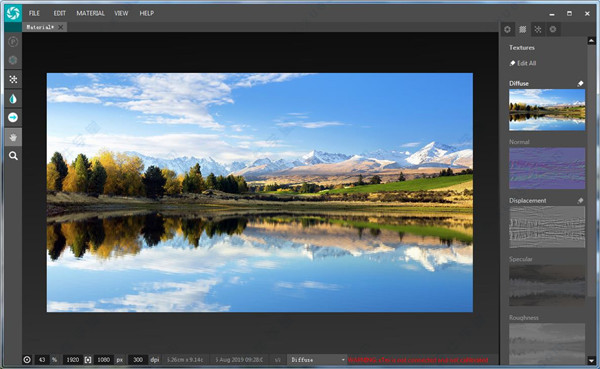
Task: Maximize the application window
Action: point(569,13)
